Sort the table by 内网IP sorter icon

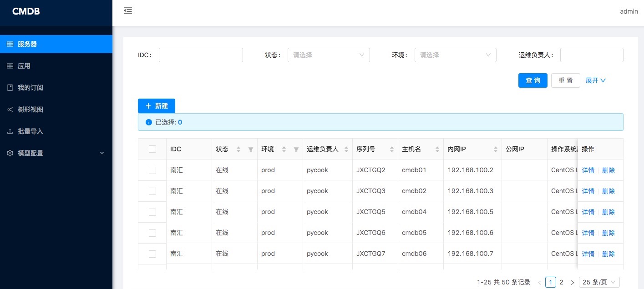(495, 149)
